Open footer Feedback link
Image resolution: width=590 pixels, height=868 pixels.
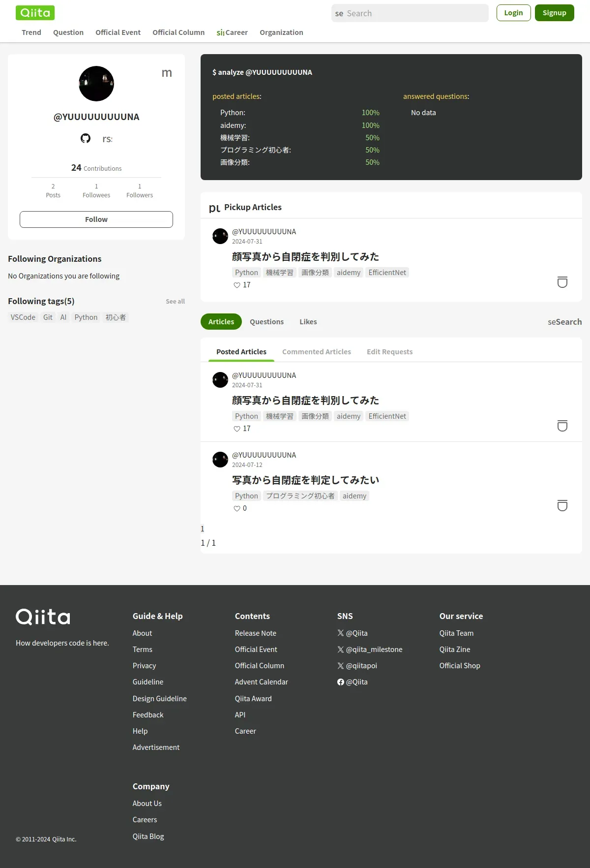(148, 715)
